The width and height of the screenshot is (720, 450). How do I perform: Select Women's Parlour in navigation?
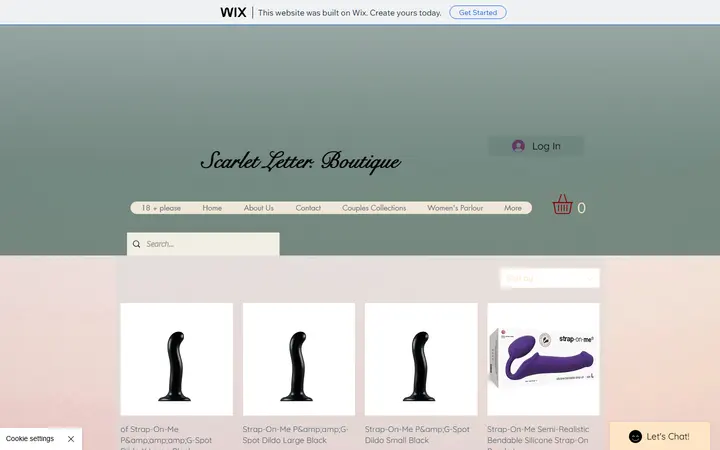[455, 208]
